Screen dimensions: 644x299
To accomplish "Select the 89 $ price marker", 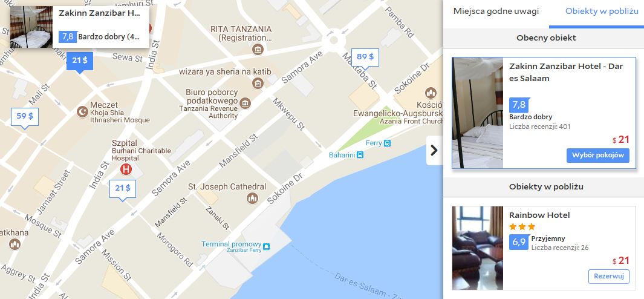I will (365, 57).
